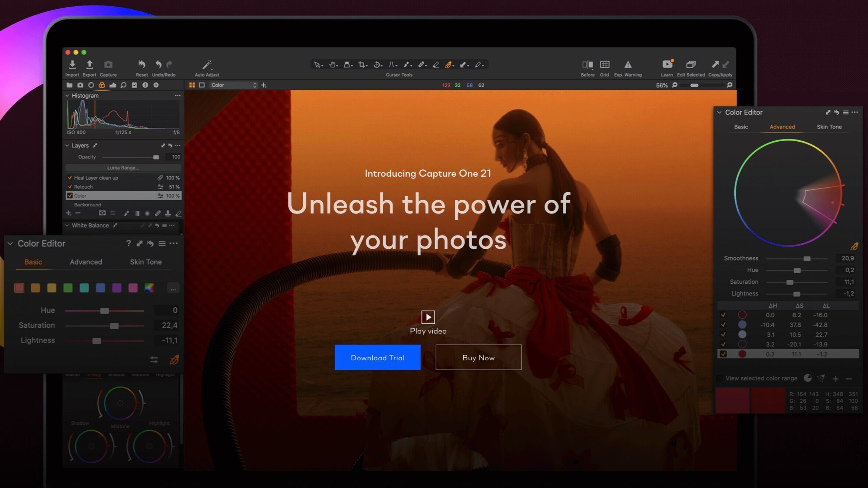Toggle the Grid overlay icon
The image size is (868, 488).
coord(604,64)
